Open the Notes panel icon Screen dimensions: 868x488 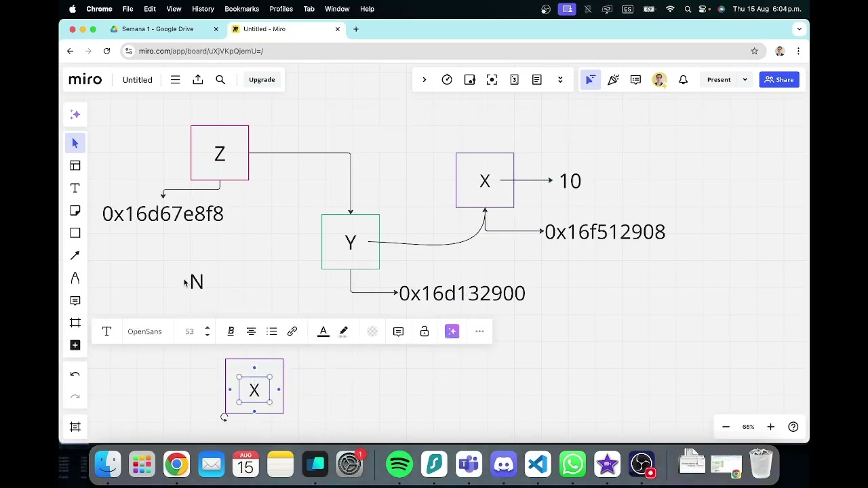tap(537, 80)
